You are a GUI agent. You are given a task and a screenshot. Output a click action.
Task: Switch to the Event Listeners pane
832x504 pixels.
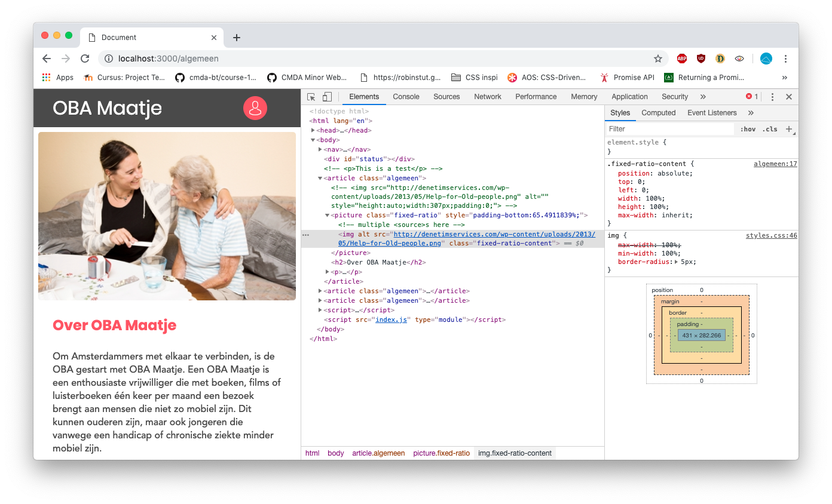712,113
